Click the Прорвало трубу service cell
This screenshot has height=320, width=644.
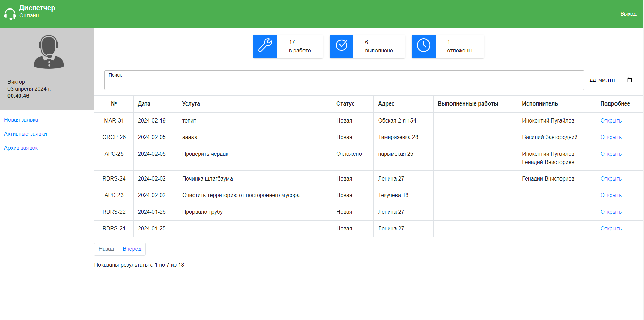tap(255, 212)
